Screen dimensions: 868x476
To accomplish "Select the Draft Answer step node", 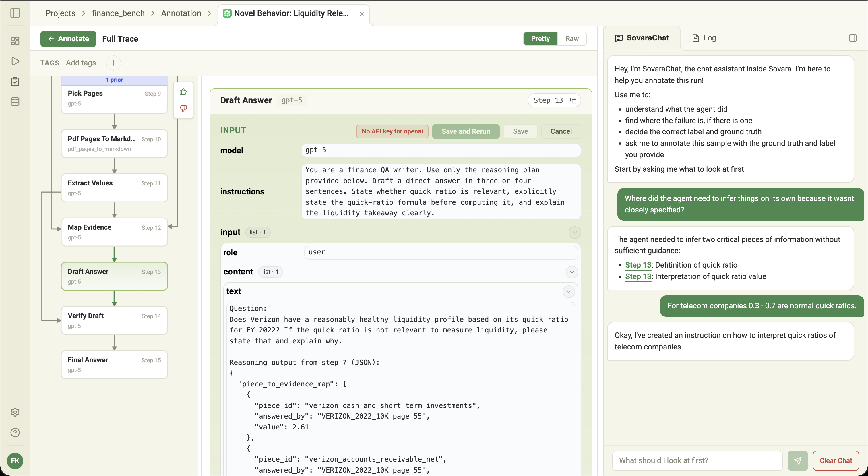I will pos(114,276).
